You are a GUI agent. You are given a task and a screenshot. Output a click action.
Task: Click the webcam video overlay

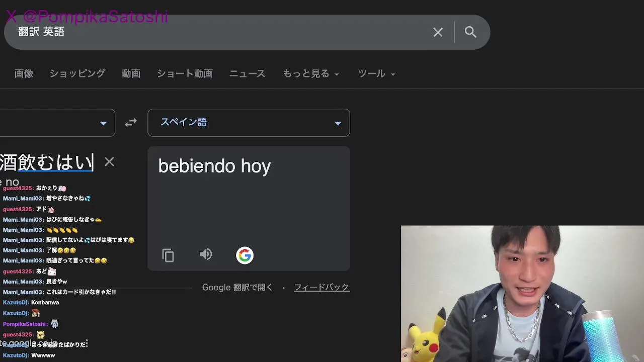522,294
